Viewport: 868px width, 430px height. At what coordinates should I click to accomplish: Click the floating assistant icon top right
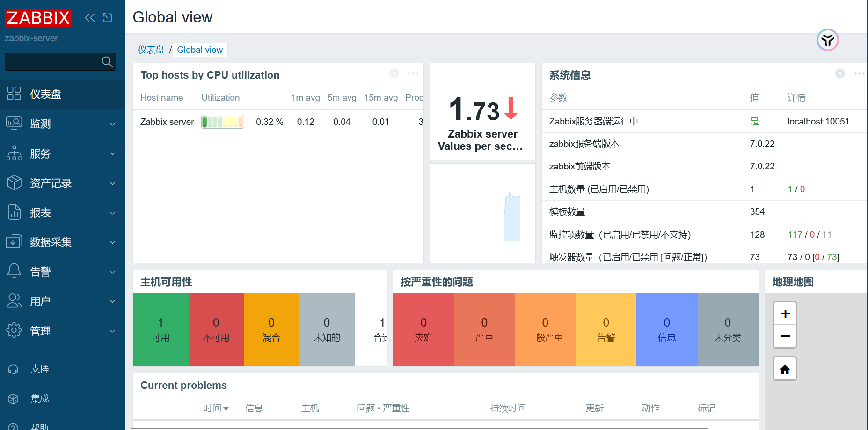[828, 40]
